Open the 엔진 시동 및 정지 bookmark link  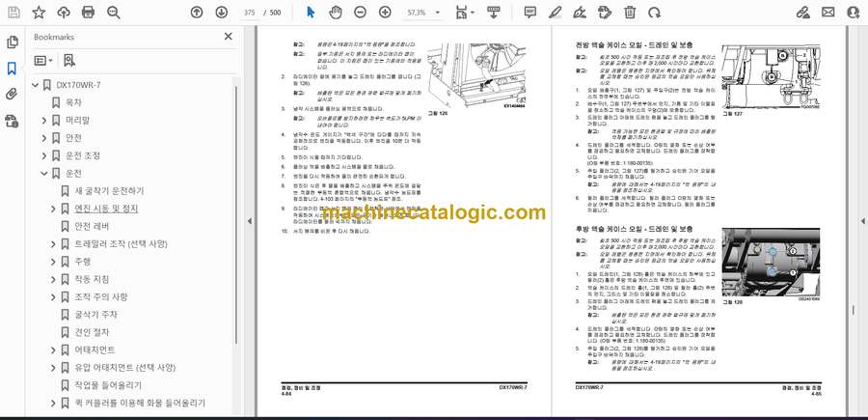[106, 209]
